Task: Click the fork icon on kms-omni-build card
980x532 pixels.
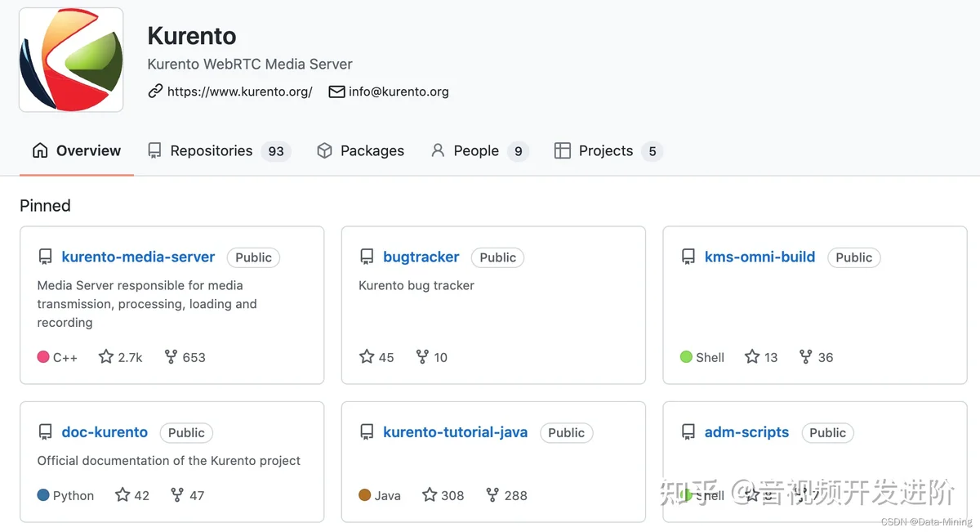Action: 806,356
